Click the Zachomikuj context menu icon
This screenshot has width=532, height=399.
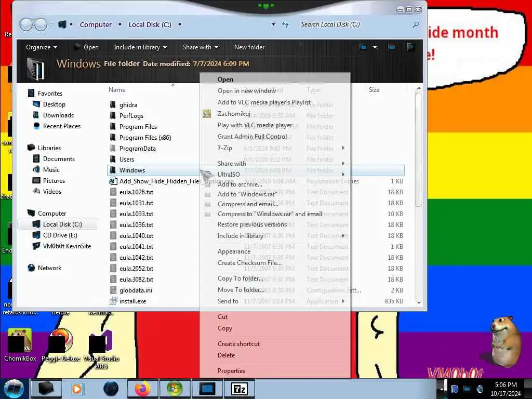(207, 114)
